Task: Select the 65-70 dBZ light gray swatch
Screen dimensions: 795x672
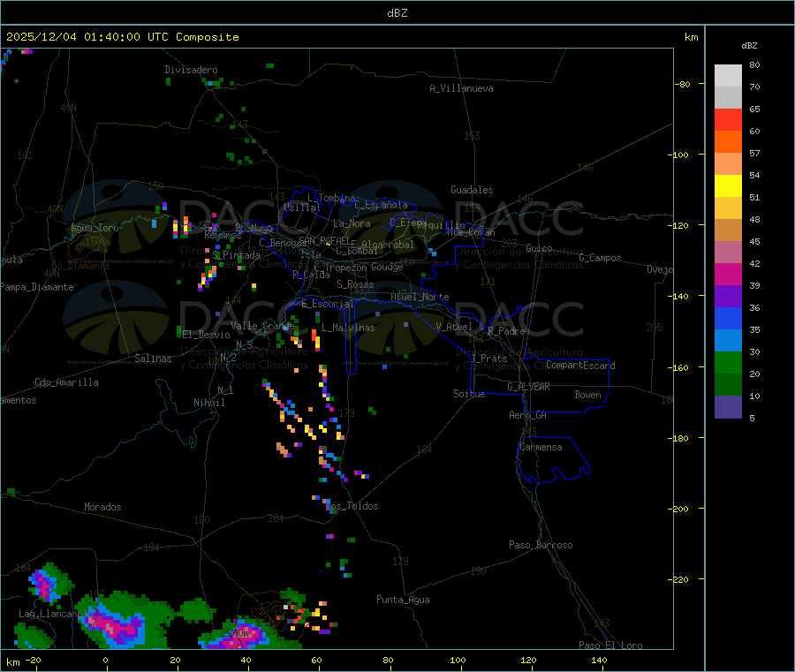Action: (x=728, y=98)
